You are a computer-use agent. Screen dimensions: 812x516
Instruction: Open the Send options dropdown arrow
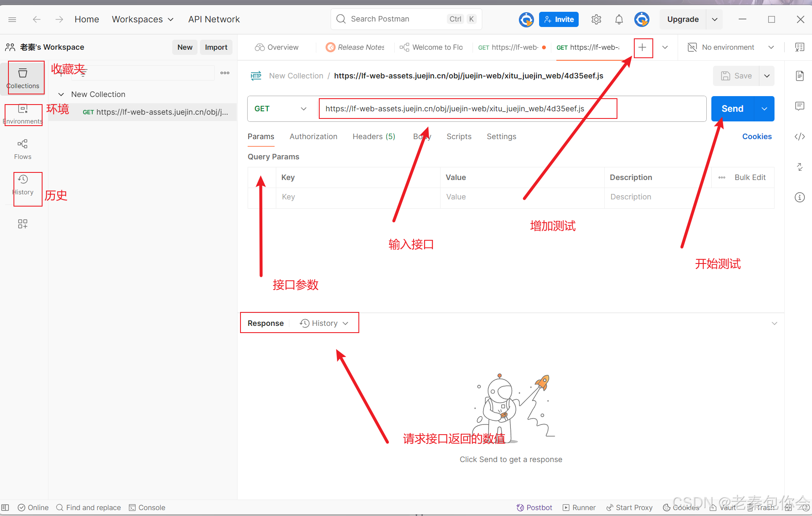pos(764,109)
